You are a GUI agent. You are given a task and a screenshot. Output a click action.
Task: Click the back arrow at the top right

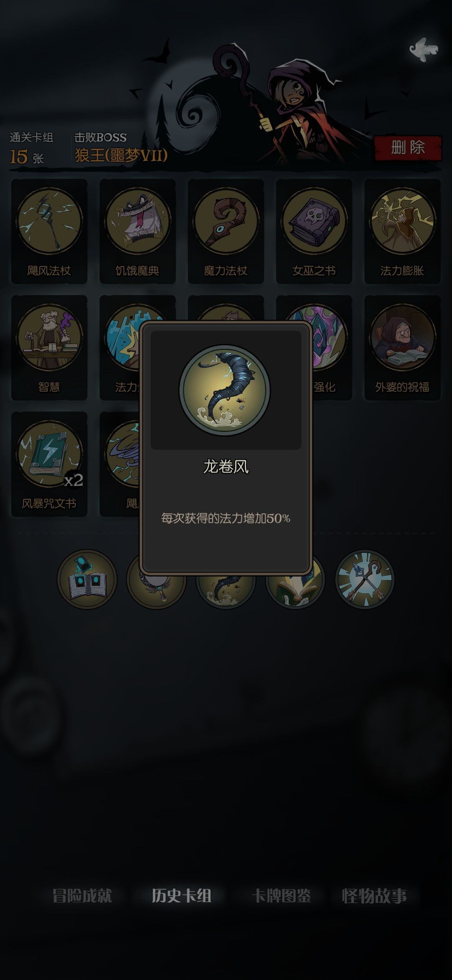click(x=424, y=49)
